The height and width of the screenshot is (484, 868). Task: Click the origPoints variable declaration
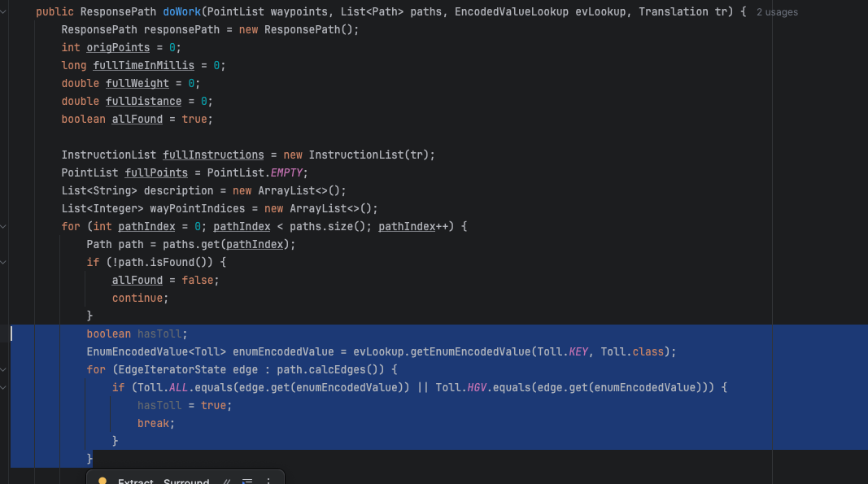118,48
